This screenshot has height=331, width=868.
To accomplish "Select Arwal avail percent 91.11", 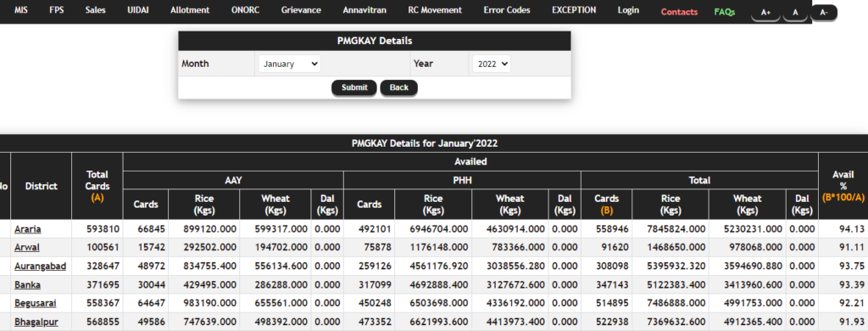I will tap(852, 247).
